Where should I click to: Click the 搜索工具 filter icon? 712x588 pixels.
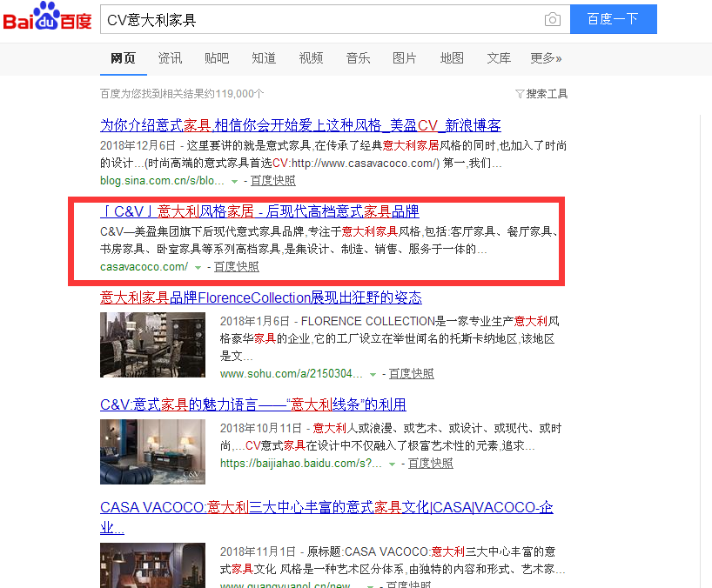[x=520, y=94]
